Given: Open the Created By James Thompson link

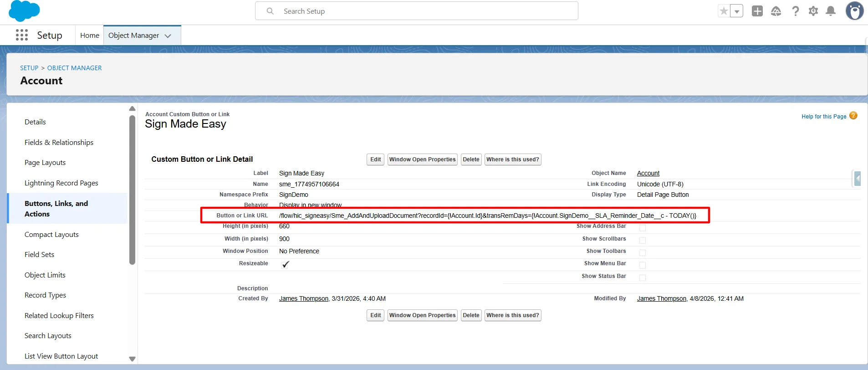Looking at the screenshot, I should pyautogui.click(x=304, y=298).
